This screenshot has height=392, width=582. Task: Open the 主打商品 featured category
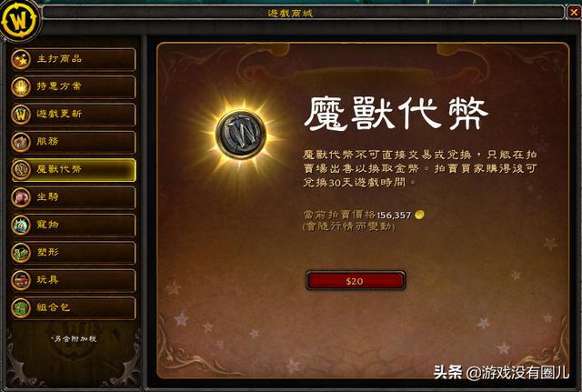tap(74, 59)
